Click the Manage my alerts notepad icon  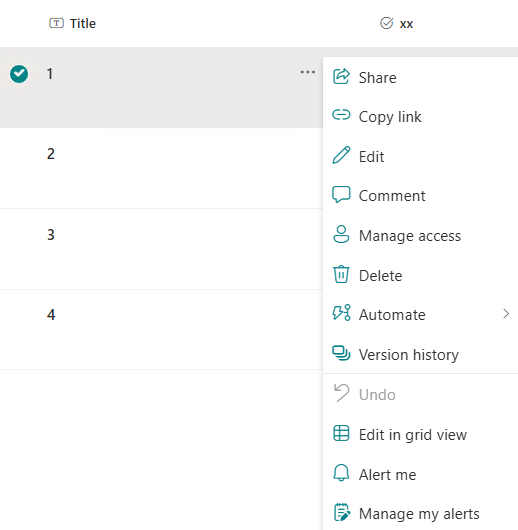[342, 512]
